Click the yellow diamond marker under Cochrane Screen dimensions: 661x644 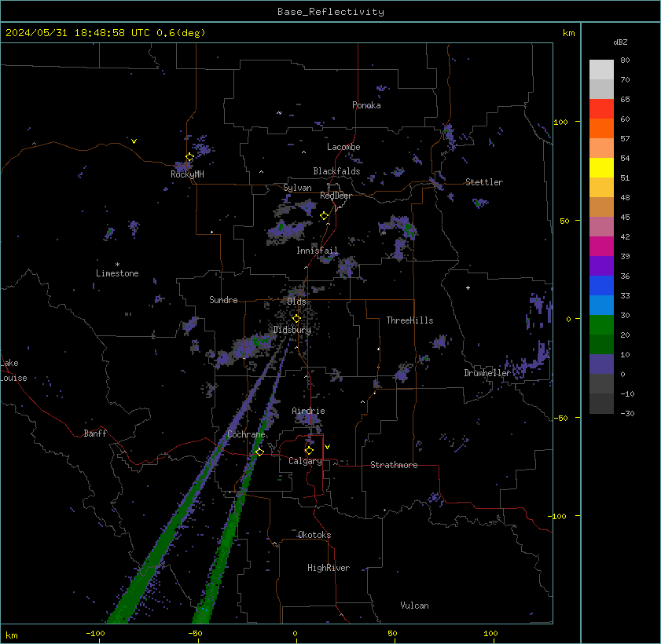click(x=259, y=452)
